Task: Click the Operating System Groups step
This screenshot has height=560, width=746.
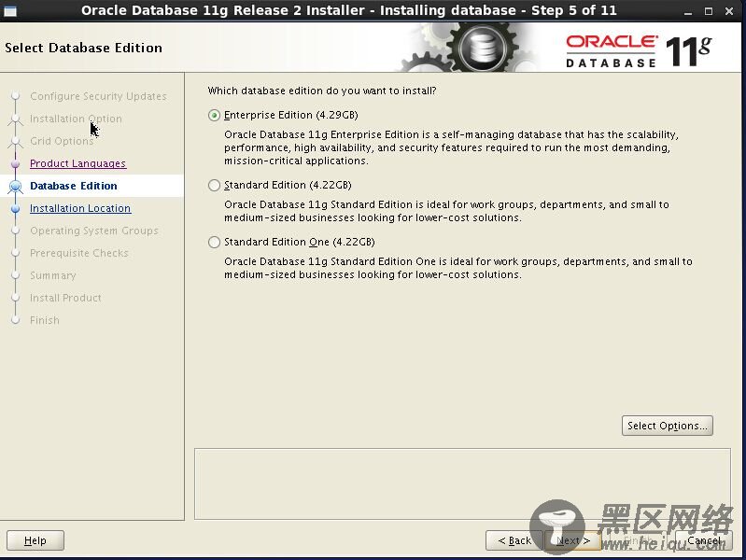Action: [93, 231]
